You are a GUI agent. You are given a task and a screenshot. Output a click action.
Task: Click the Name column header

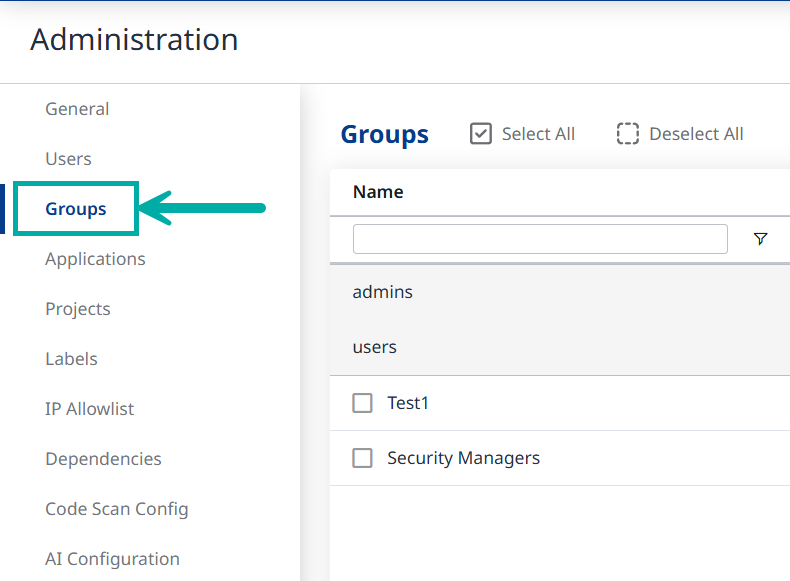tap(378, 192)
